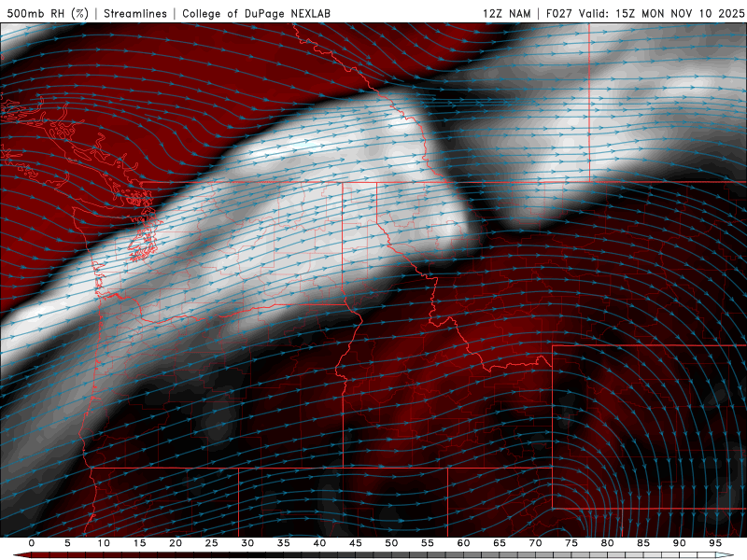Click 'College of DuPage NEXLAB' header text
This screenshot has height=560, width=747.
click(256, 13)
